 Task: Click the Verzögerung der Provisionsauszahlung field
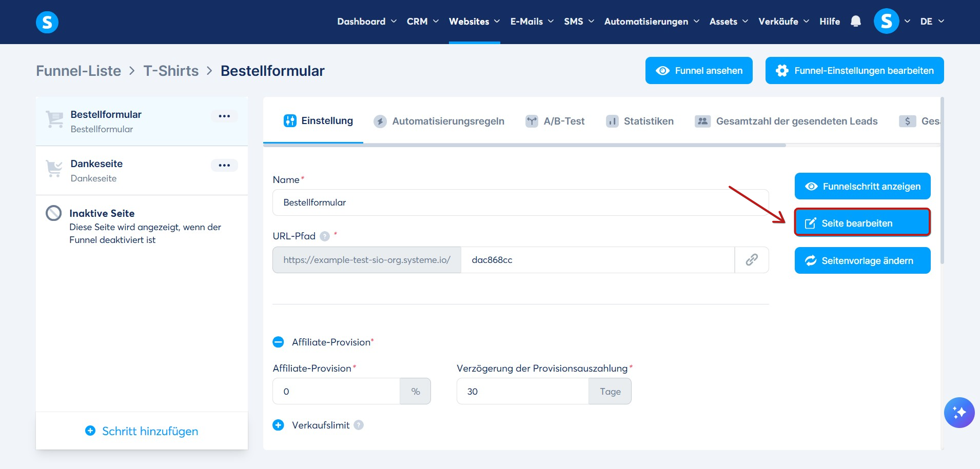coord(522,391)
